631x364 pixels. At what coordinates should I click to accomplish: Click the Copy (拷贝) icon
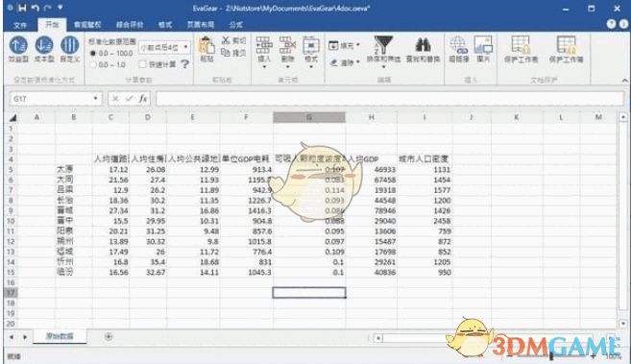226,52
